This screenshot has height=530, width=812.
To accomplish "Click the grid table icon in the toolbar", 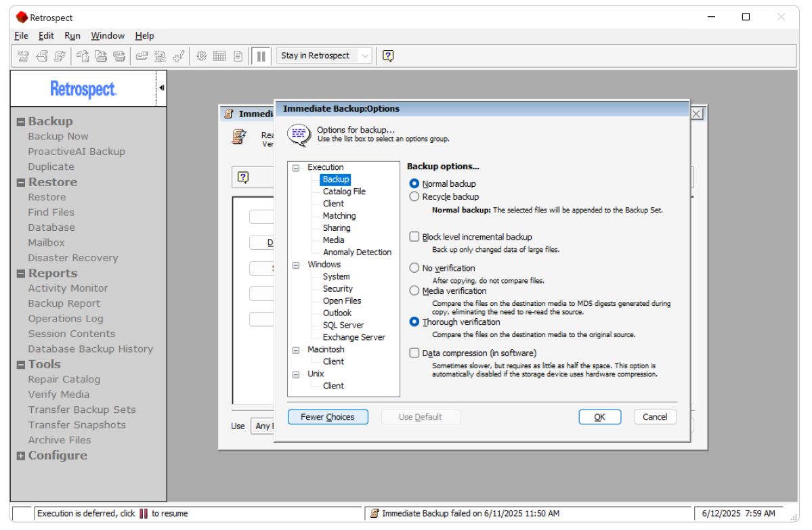I will [219, 56].
